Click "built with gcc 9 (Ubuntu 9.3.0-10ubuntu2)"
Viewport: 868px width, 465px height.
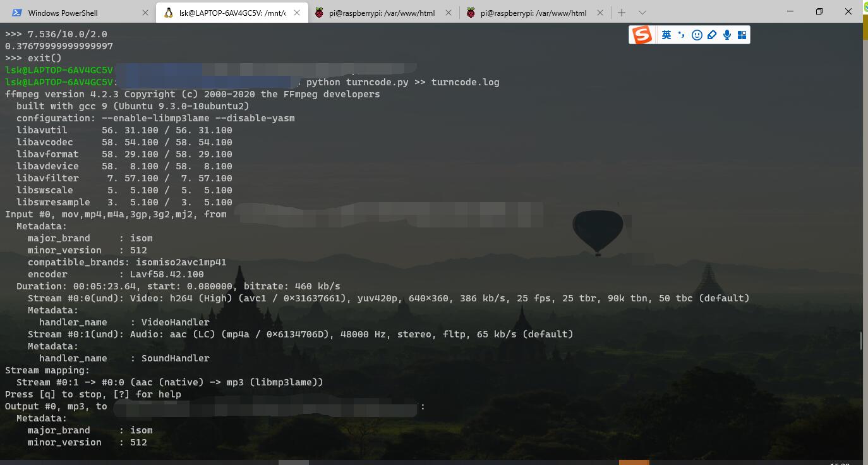[133, 106]
